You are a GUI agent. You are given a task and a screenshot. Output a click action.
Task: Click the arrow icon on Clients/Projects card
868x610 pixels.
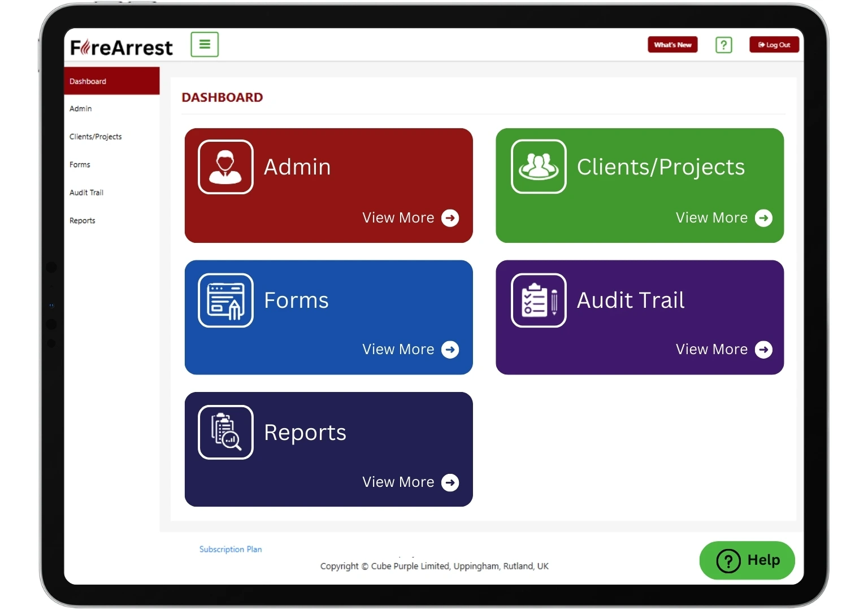click(x=763, y=218)
